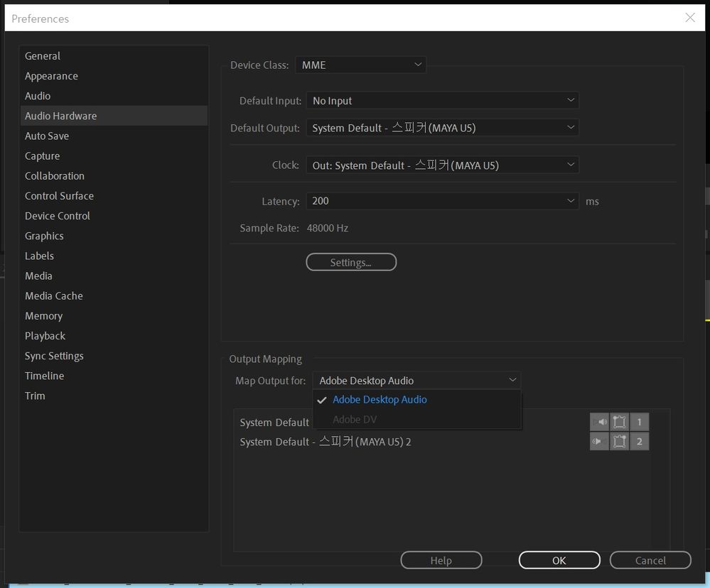This screenshot has width=710, height=588.
Task: Open the Latency dropdown showing 200
Action: click(442, 201)
